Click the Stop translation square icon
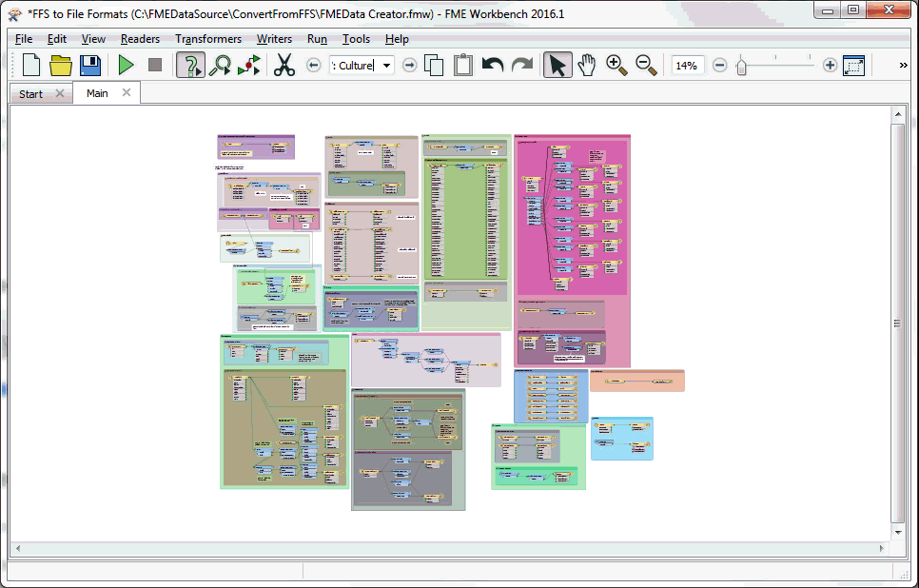 [x=155, y=66]
